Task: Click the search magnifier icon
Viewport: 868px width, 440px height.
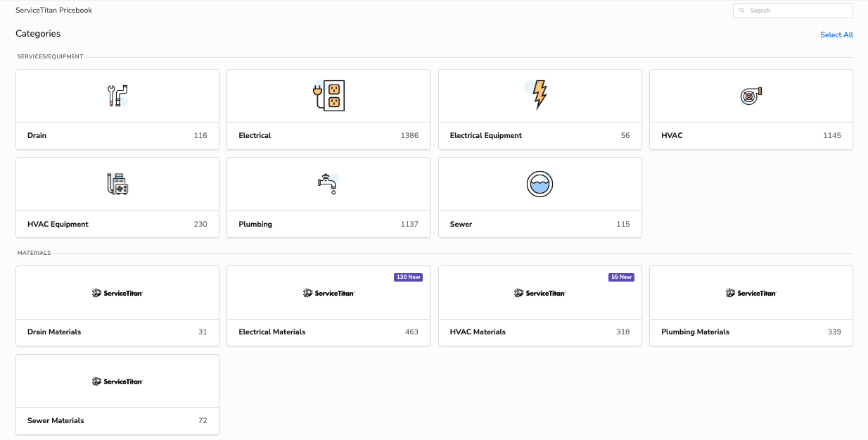Action: point(741,11)
